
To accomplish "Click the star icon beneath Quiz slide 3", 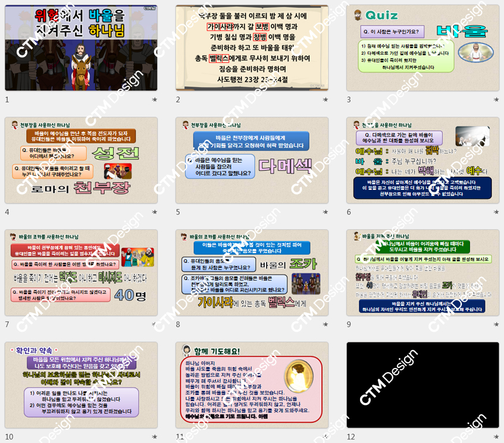I will coord(496,100).
